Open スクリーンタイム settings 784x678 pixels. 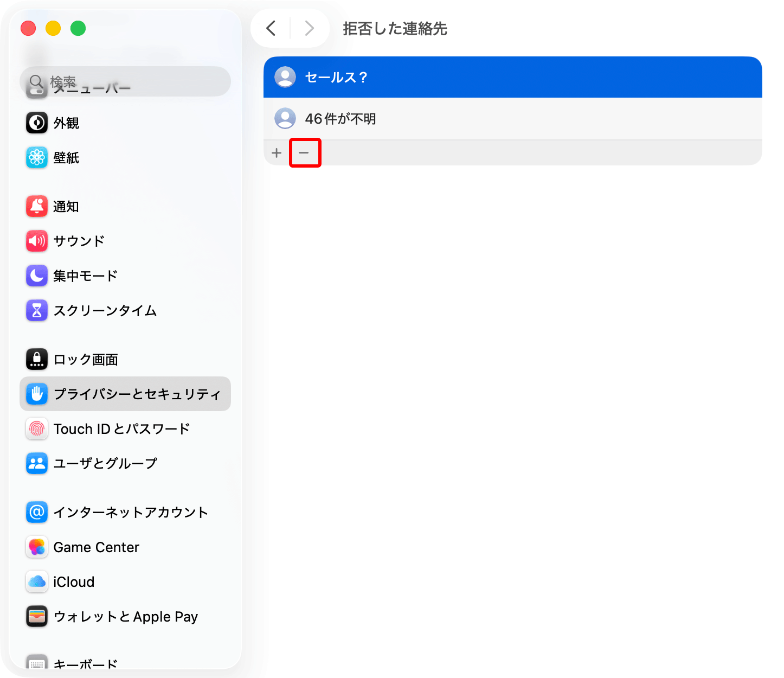(x=104, y=310)
